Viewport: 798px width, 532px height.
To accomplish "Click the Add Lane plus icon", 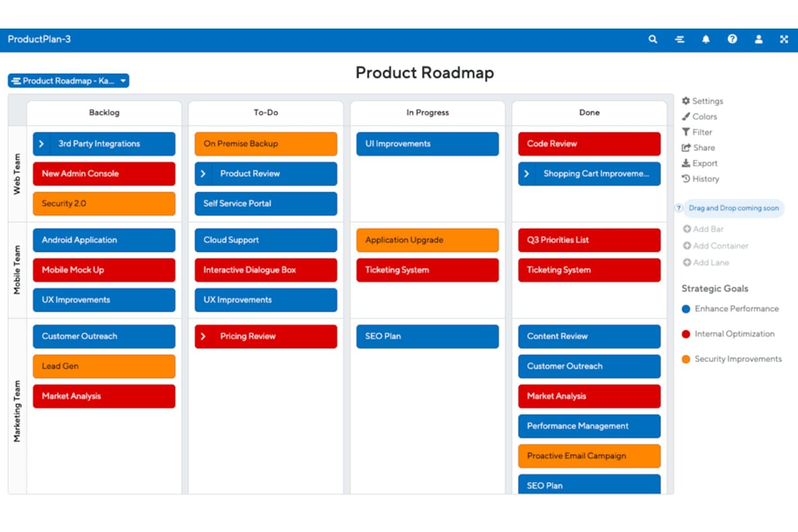I will 687,262.
